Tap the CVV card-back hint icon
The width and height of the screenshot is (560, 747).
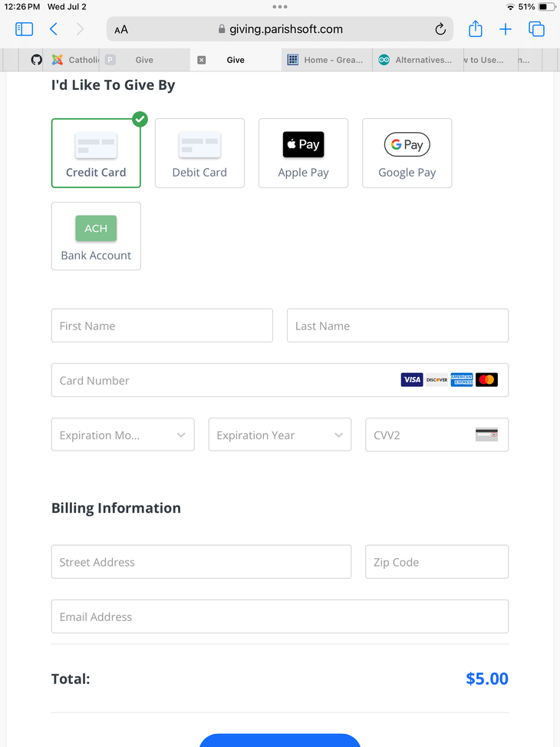pyautogui.click(x=486, y=435)
